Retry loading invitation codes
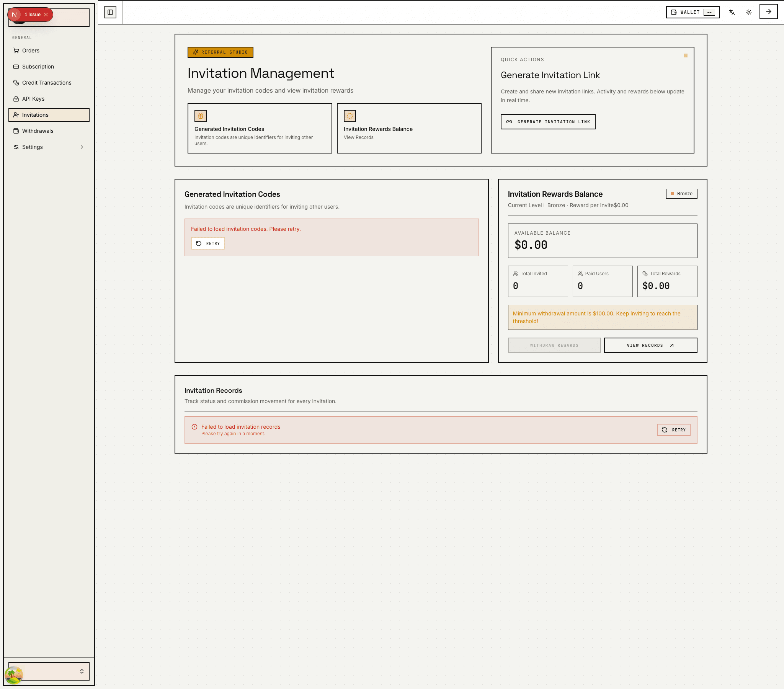Screen dimensions: 784x689 pyautogui.click(x=208, y=243)
